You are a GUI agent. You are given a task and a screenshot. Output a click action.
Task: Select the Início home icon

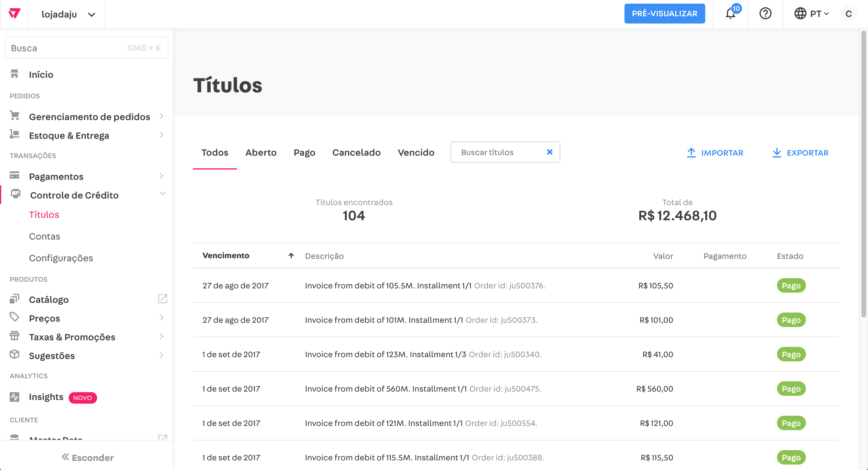[14, 74]
